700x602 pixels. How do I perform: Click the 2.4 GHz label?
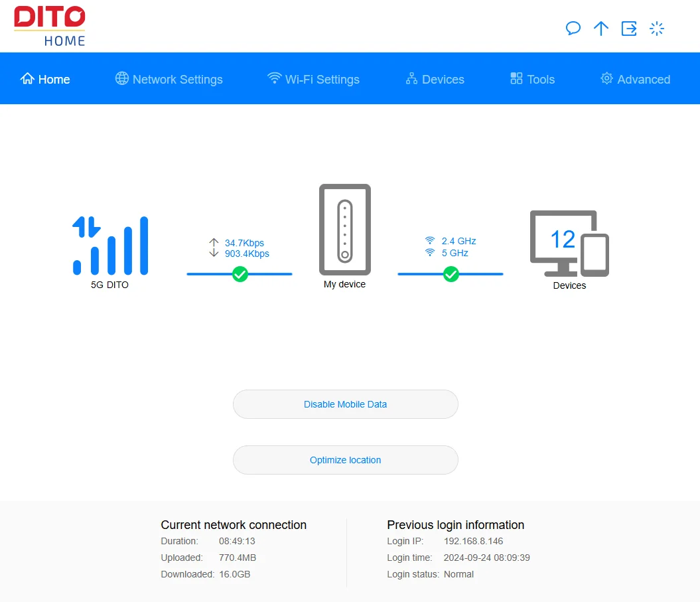tap(458, 241)
